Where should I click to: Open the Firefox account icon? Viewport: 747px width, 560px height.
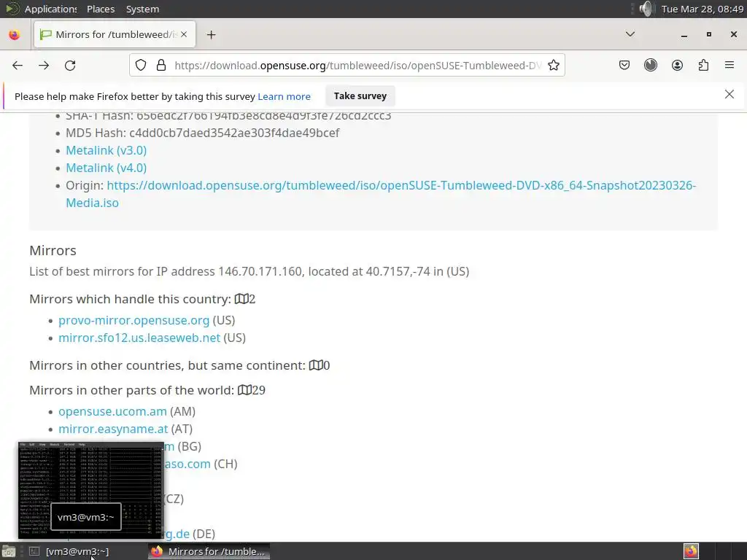677,65
